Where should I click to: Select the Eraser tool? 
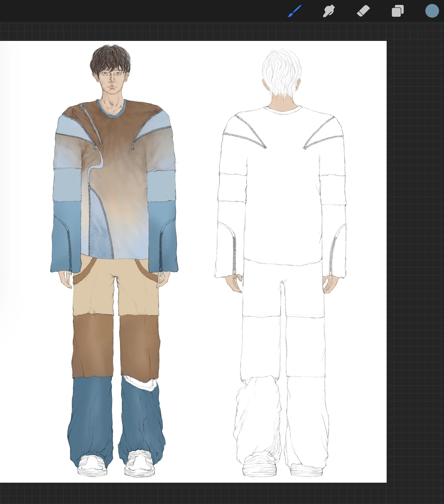coord(363,11)
